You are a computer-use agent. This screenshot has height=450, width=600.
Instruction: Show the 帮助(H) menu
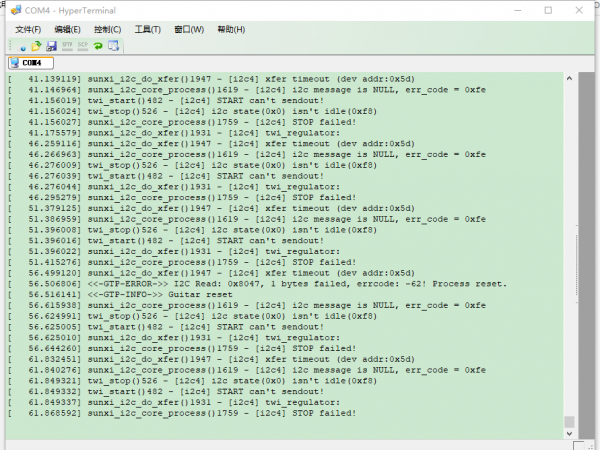coord(230,29)
